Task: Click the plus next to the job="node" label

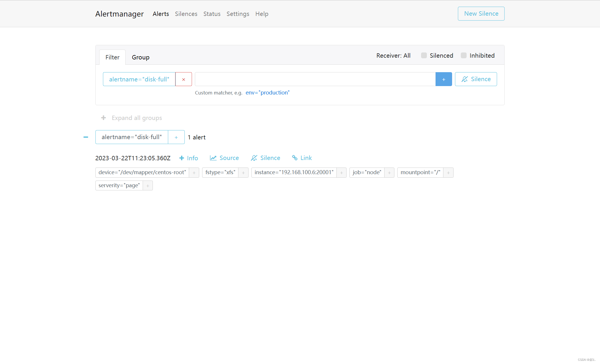Action: pos(389,173)
